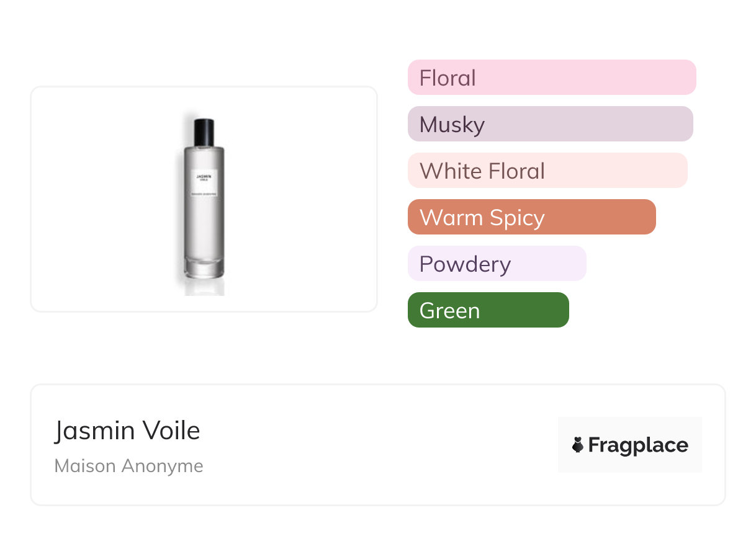Click the Green accord bar
The image size is (756, 536).
coord(488,310)
